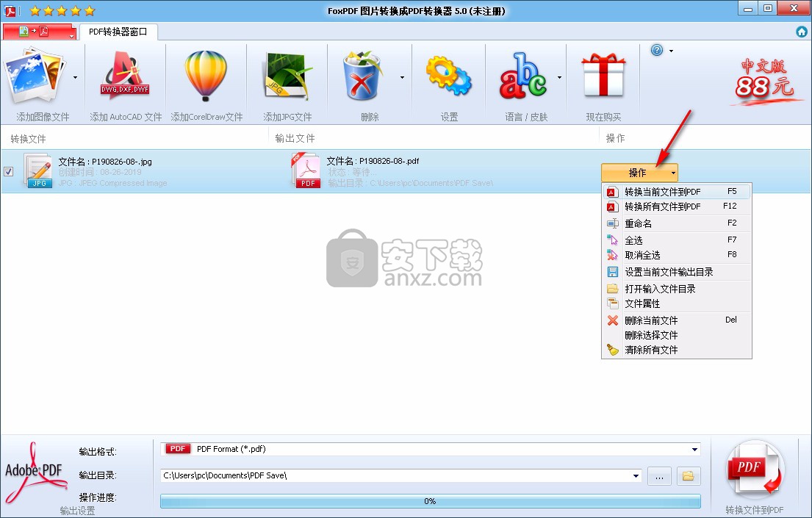Click Add AutoCAD file DWG icon
This screenshot has width=812, height=518.
coord(125,76)
